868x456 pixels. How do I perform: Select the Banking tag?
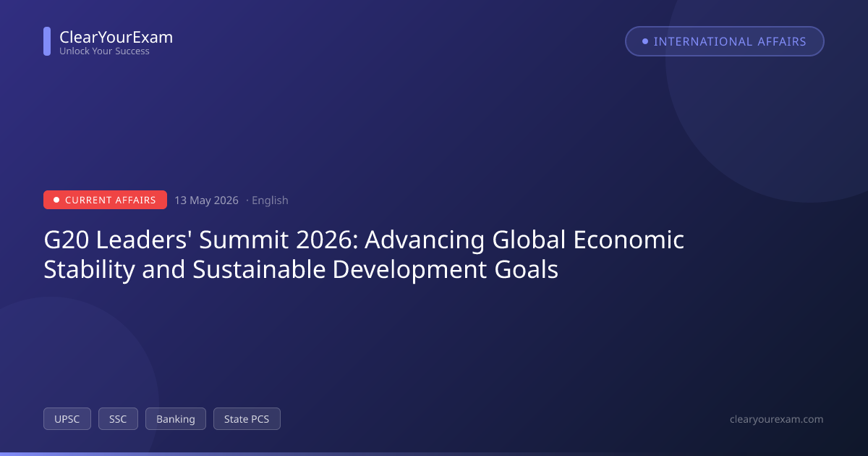(176, 419)
